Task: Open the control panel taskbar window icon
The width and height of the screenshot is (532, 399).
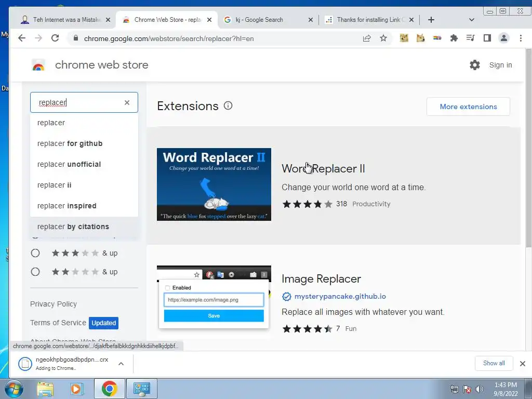Action: [141, 389]
